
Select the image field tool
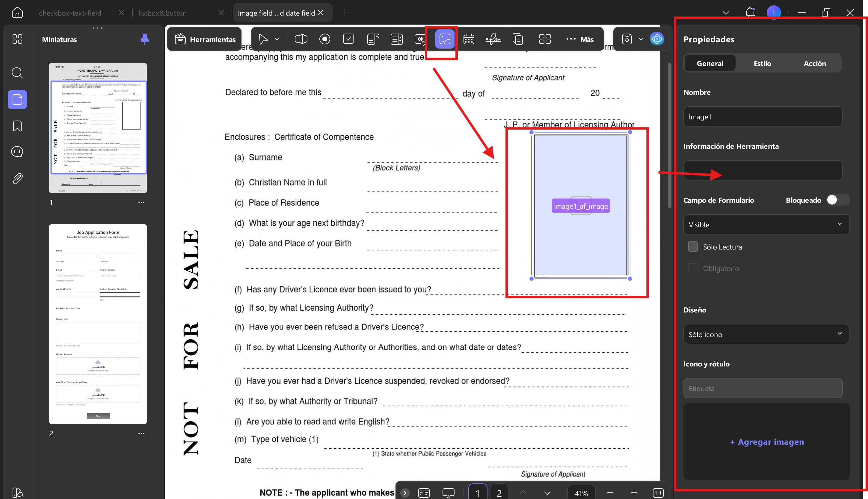point(444,39)
